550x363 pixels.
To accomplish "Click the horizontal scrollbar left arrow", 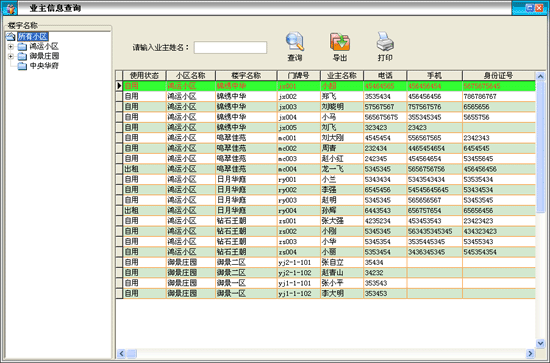I will coord(121,354).
